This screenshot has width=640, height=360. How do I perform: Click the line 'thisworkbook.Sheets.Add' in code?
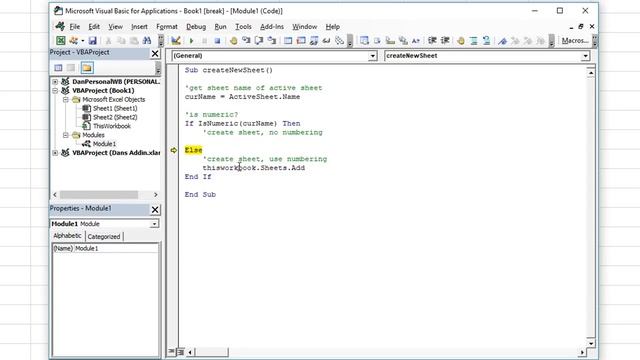253,168
